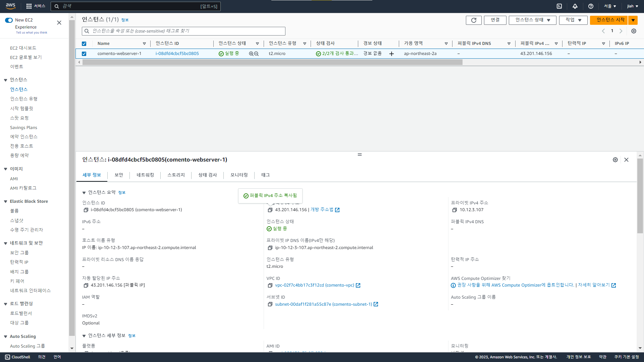Collapse the Images sidebar section
The width and height of the screenshot is (644, 362).
tap(5, 169)
